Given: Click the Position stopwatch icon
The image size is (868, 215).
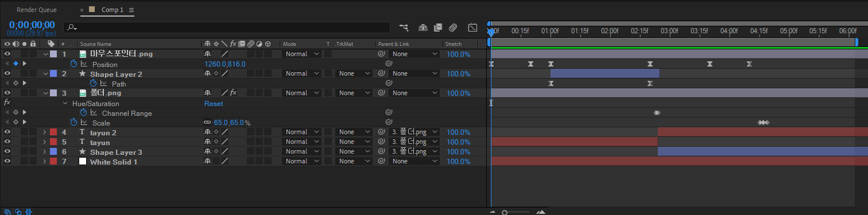Looking at the screenshot, I should click(x=73, y=64).
